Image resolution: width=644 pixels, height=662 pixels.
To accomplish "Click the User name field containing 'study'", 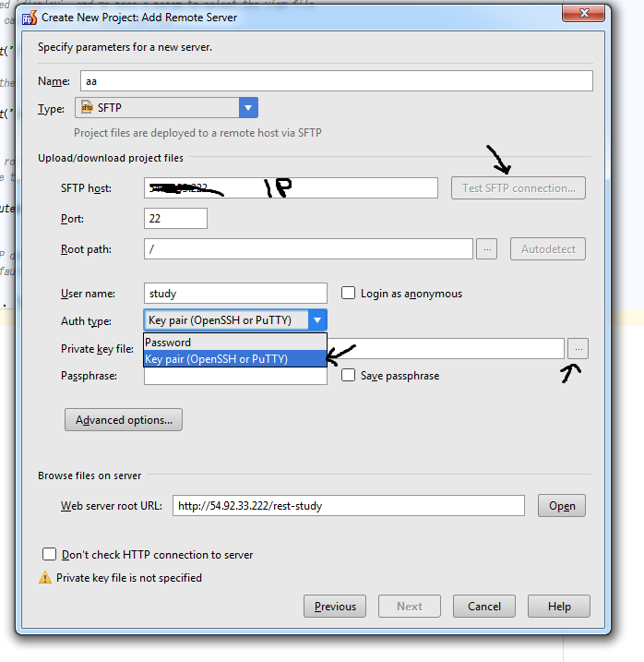I will click(235, 294).
